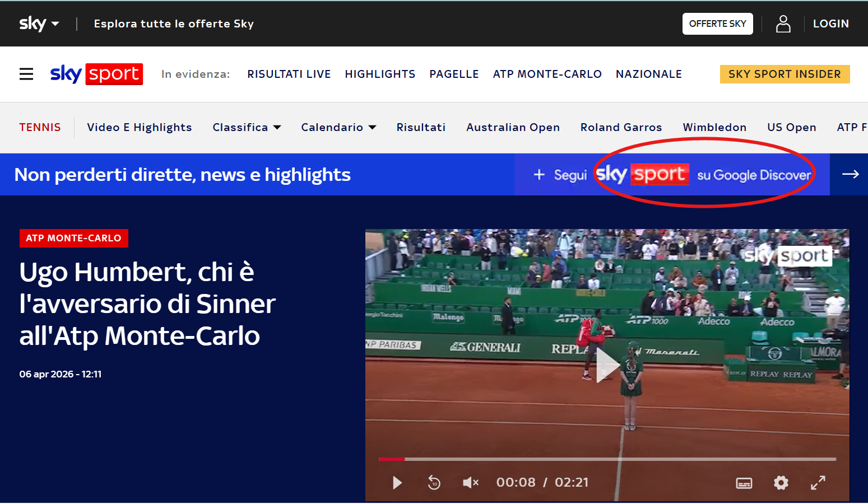Click the right arrow in blue banner
This screenshot has width=868, height=504.
coord(850,174)
